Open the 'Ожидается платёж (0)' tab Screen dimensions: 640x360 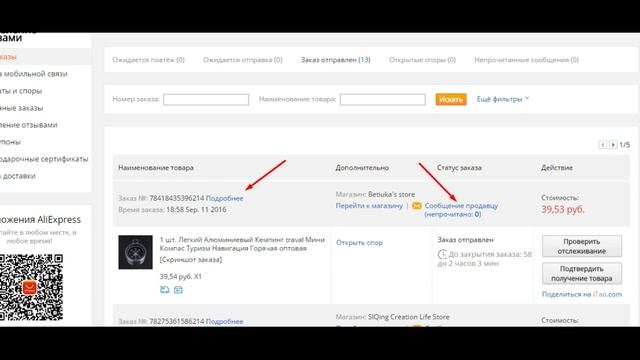[149, 60]
